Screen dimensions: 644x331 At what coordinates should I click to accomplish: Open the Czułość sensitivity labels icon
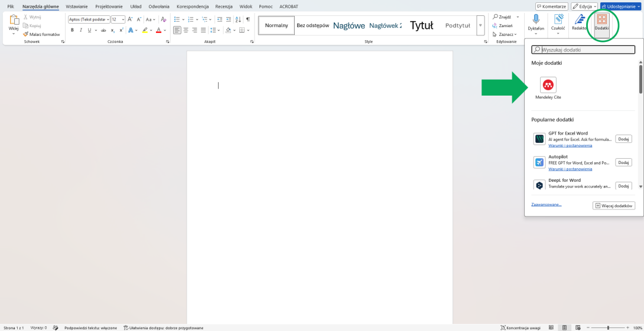[558, 19]
